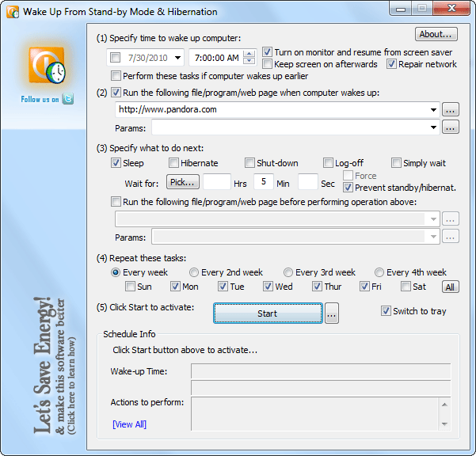Open the [View All] link
This screenshot has height=456, width=476.
click(x=130, y=424)
